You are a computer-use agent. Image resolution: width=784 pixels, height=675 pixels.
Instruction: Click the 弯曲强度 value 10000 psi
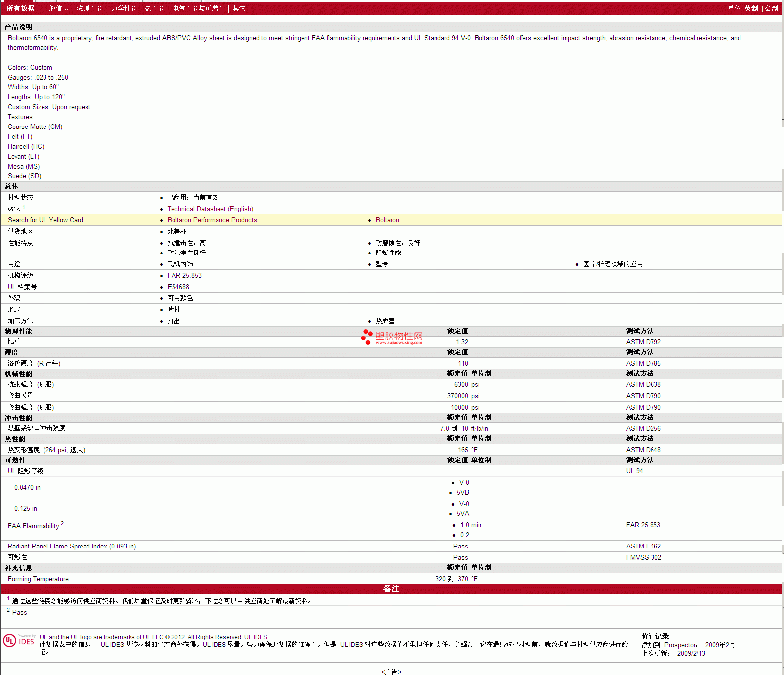point(465,408)
